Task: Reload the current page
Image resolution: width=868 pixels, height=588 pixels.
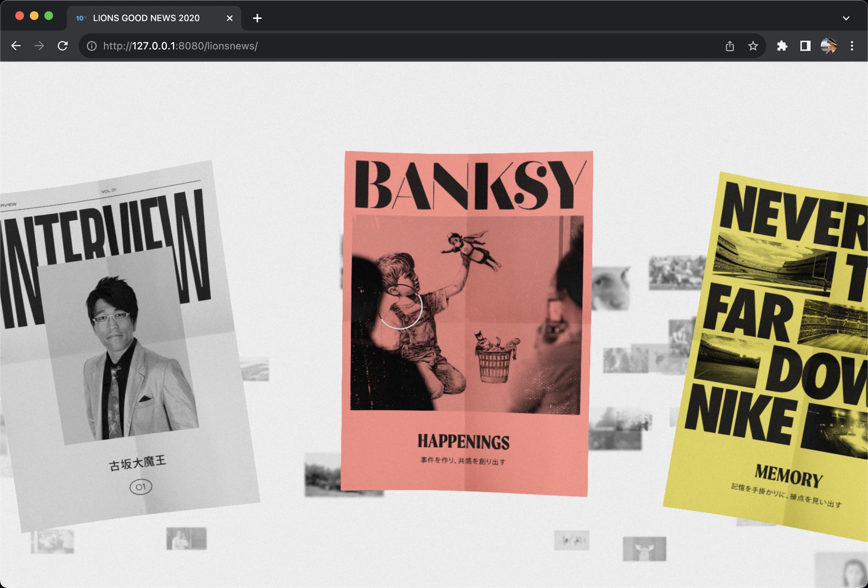Action: point(63,46)
